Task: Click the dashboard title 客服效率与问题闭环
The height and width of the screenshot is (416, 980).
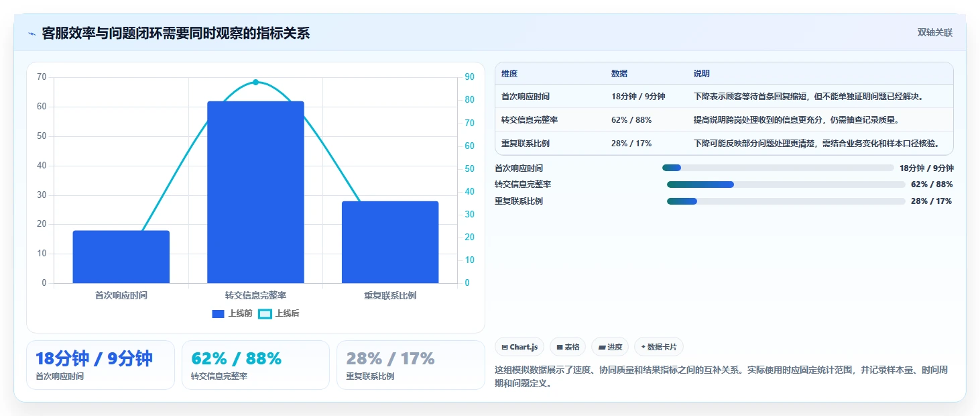Action: coord(176,33)
